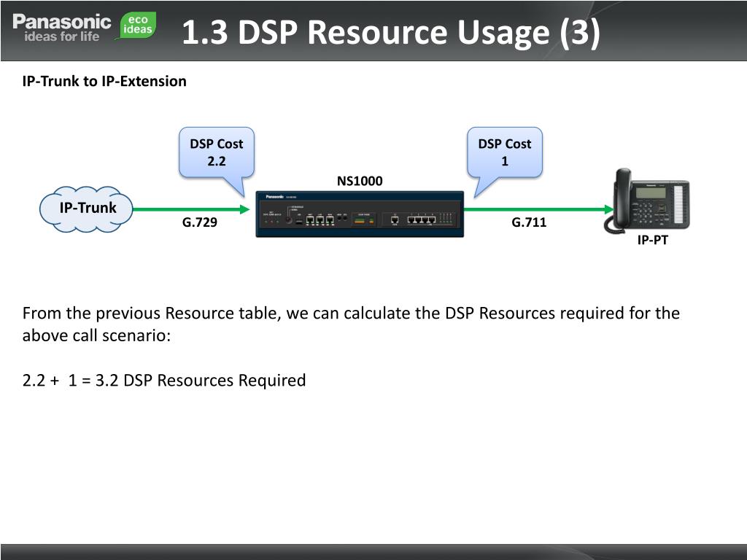747x560 pixels.
Task: Click the IP-PT desk phone image
Action: [x=648, y=201]
